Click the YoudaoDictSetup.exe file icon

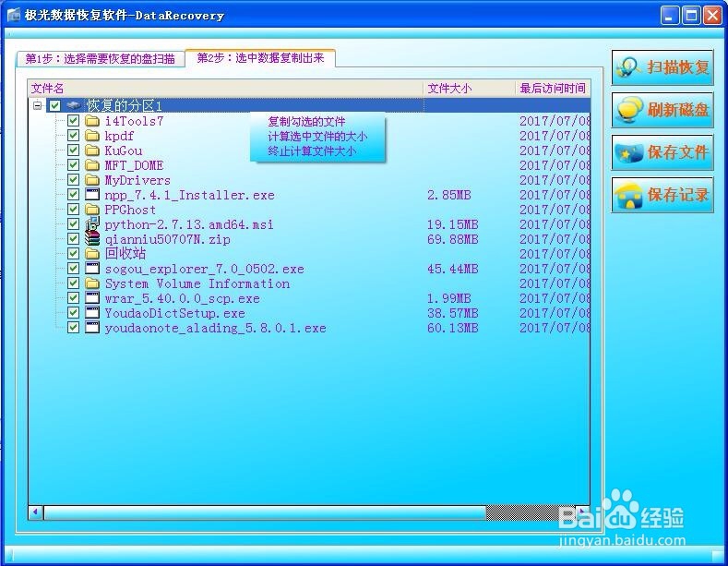(92, 313)
